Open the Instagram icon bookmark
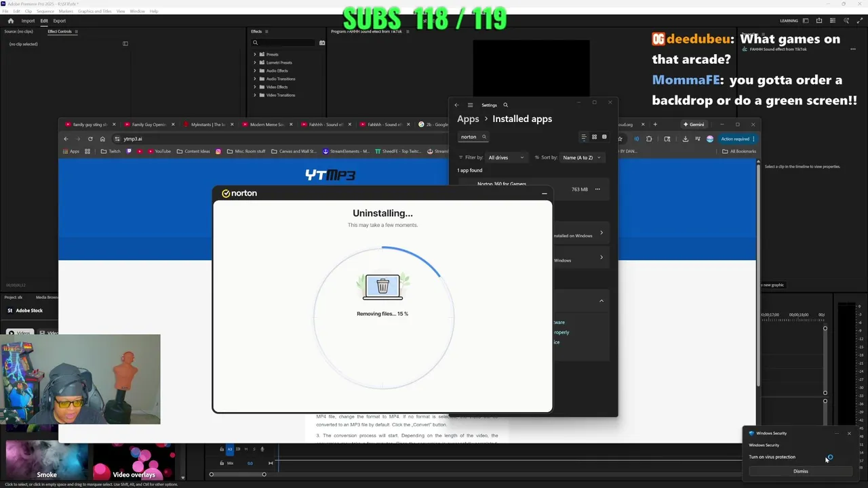 coord(218,151)
